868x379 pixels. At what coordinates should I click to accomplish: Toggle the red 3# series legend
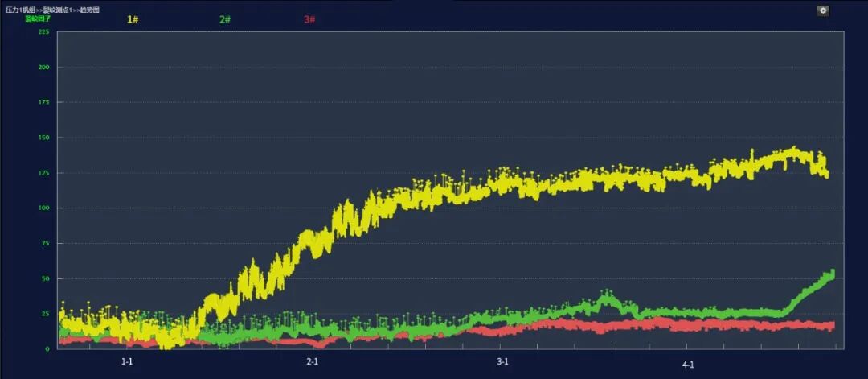point(309,19)
